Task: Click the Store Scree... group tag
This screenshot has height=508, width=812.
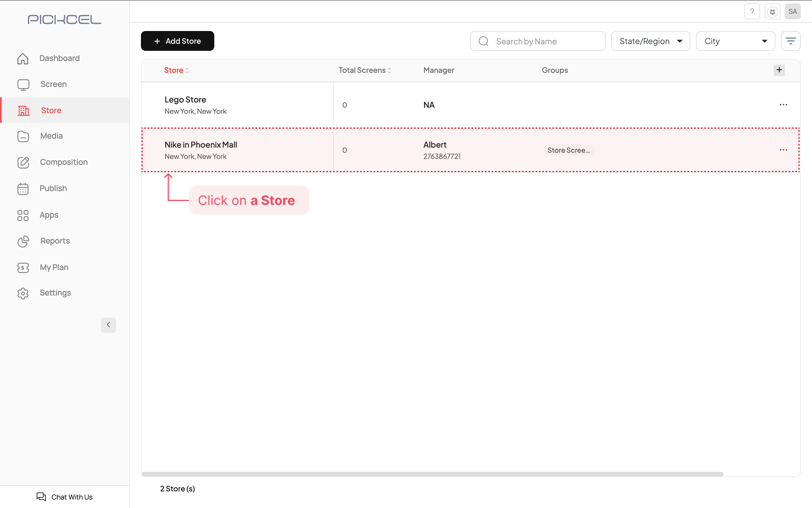Action: click(x=568, y=150)
